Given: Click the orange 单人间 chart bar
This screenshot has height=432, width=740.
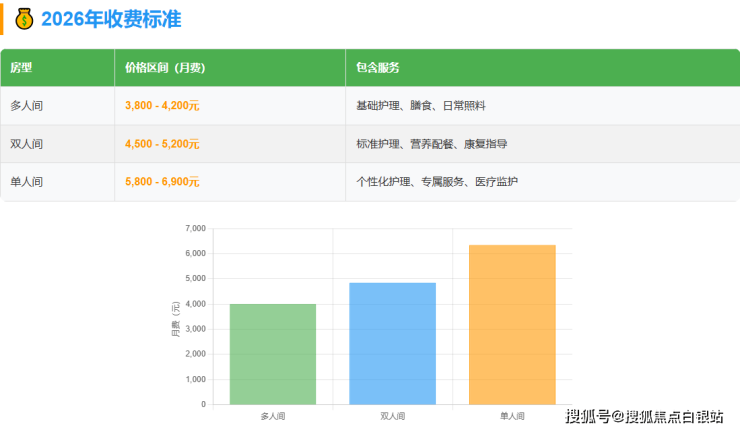Looking at the screenshot, I should click(512, 324).
